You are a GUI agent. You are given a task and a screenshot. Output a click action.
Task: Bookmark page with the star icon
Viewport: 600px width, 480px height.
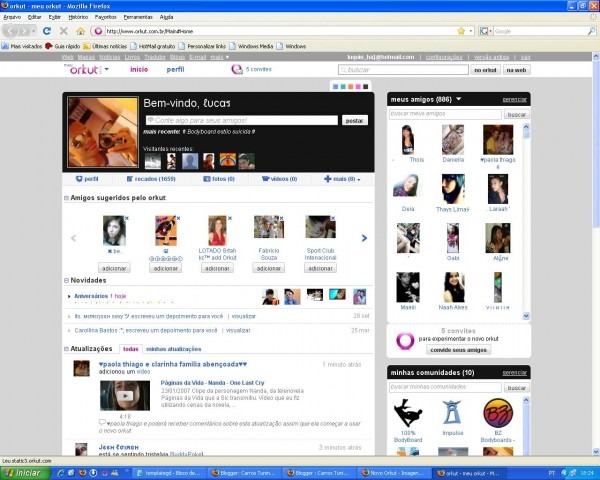click(460, 31)
